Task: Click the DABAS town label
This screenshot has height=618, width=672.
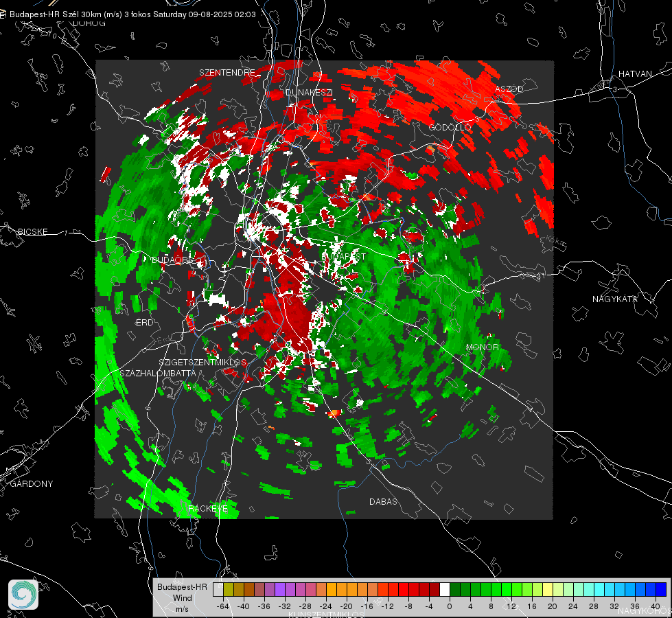Action: point(383,501)
